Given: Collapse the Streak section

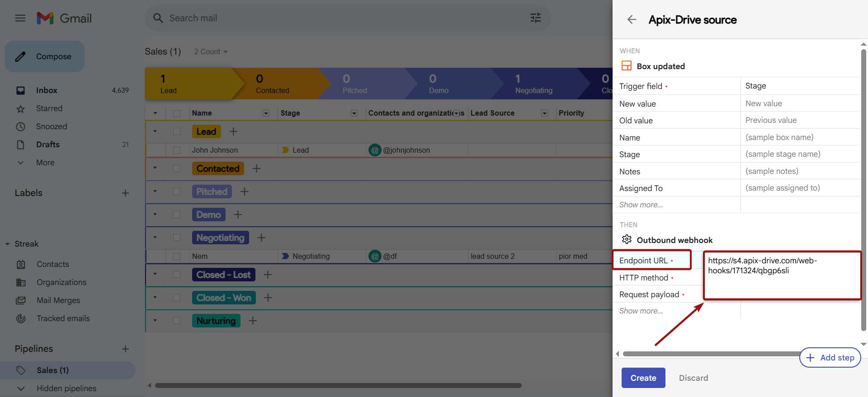Looking at the screenshot, I should 7,244.
